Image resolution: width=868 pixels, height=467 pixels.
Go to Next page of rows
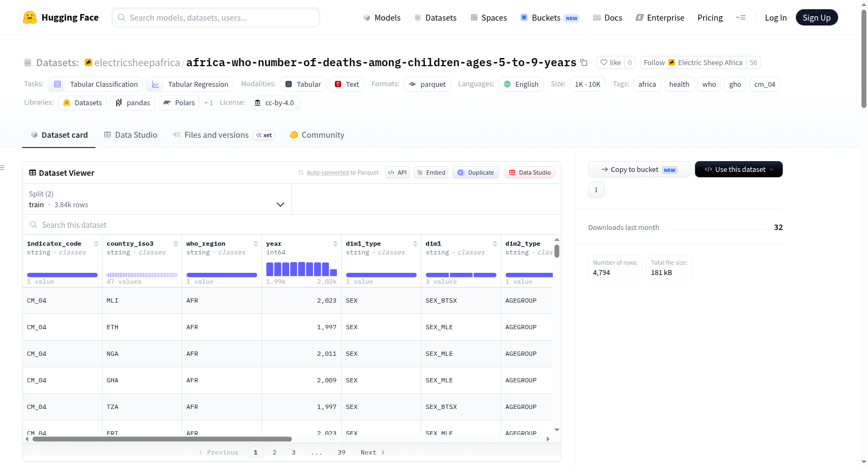[373, 452]
